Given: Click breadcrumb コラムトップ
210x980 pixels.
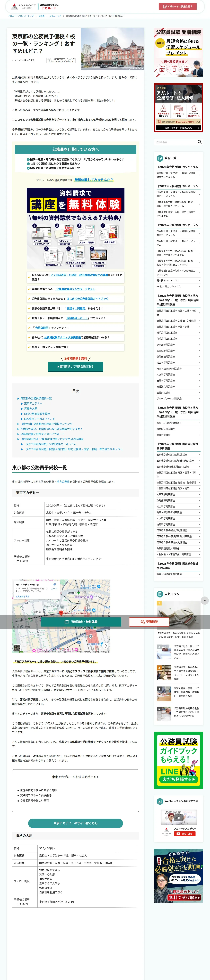Looking at the screenshot, I should point(55,16).
